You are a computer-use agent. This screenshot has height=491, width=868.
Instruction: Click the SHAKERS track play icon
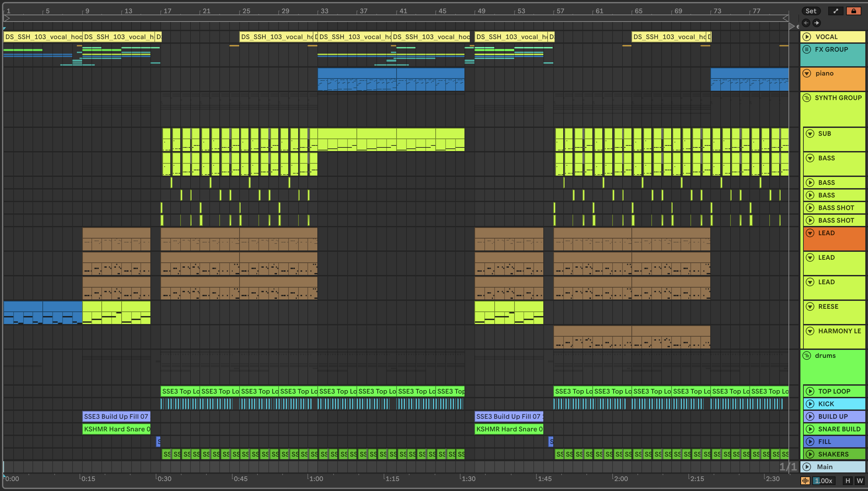810,454
